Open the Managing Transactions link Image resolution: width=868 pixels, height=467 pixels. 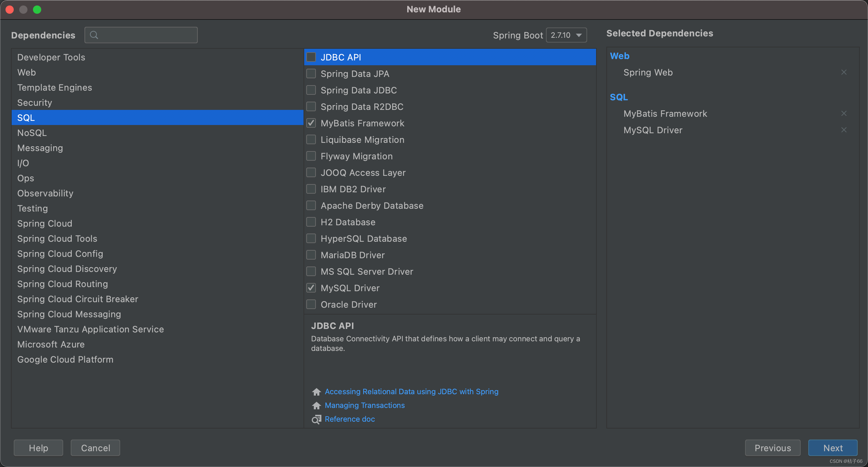[x=365, y=406]
